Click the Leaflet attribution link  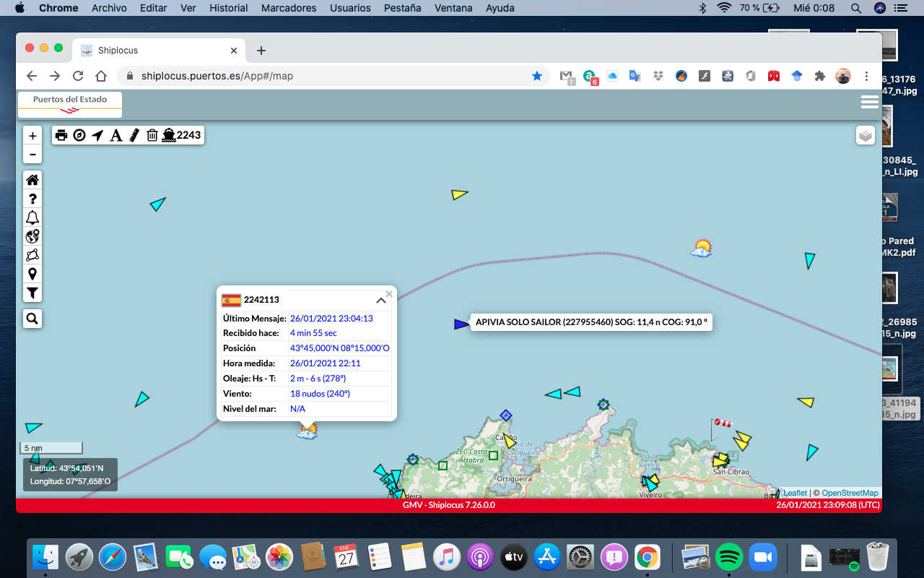(x=796, y=493)
